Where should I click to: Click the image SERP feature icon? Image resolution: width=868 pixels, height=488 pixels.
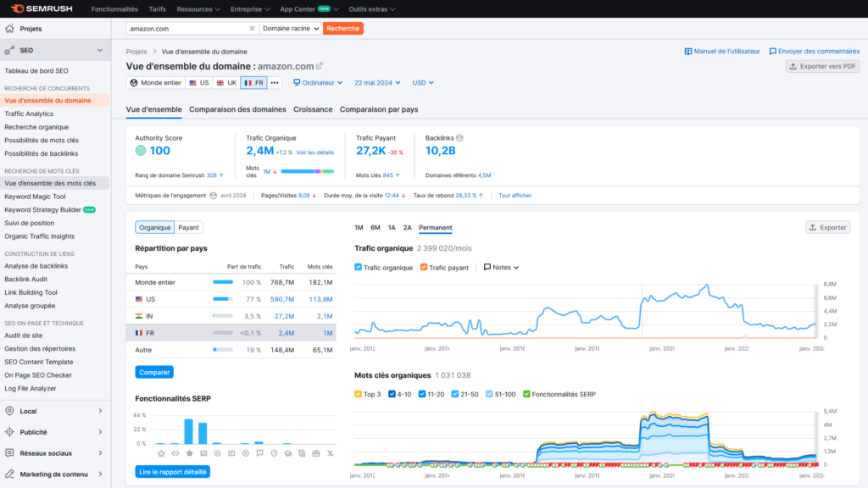(x=203, y=453)
